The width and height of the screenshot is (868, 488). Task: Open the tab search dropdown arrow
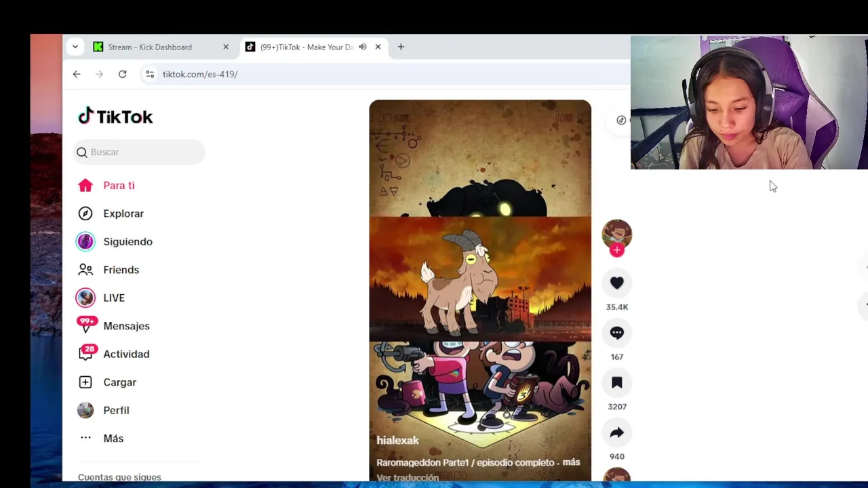point(75,47)
